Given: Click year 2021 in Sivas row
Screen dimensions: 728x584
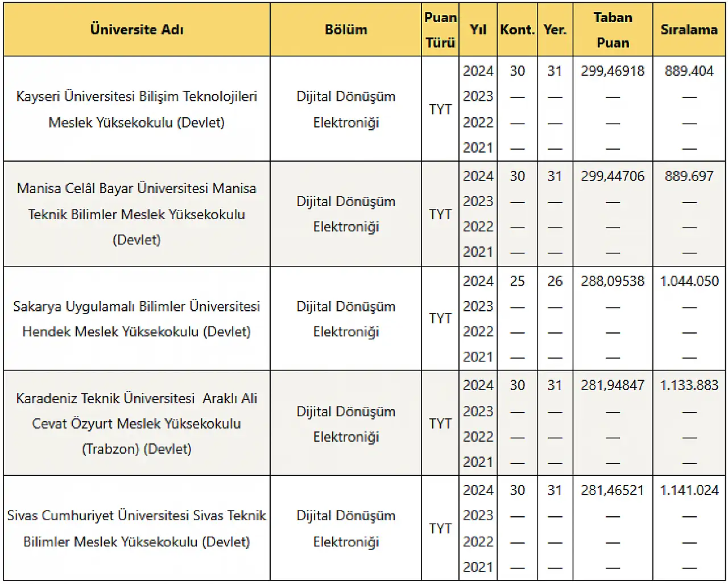Looking at the screenshot, I should click(478, 567).
